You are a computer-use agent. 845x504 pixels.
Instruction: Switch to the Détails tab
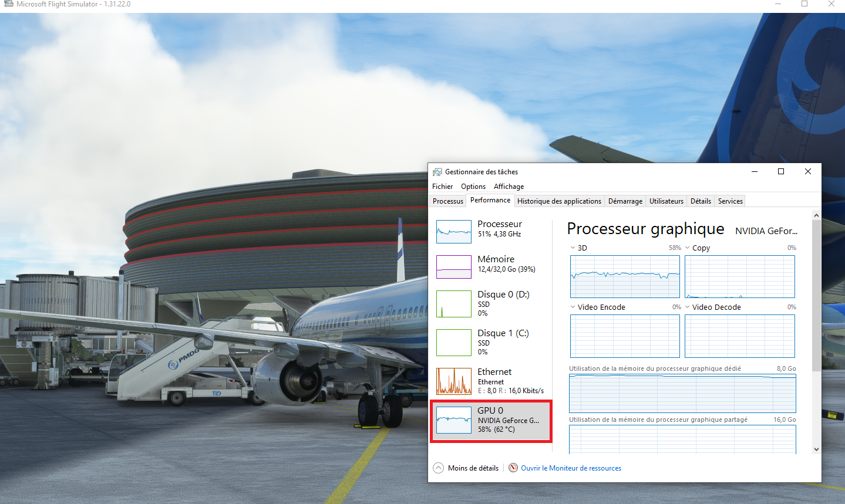click(x=701, y=201)
